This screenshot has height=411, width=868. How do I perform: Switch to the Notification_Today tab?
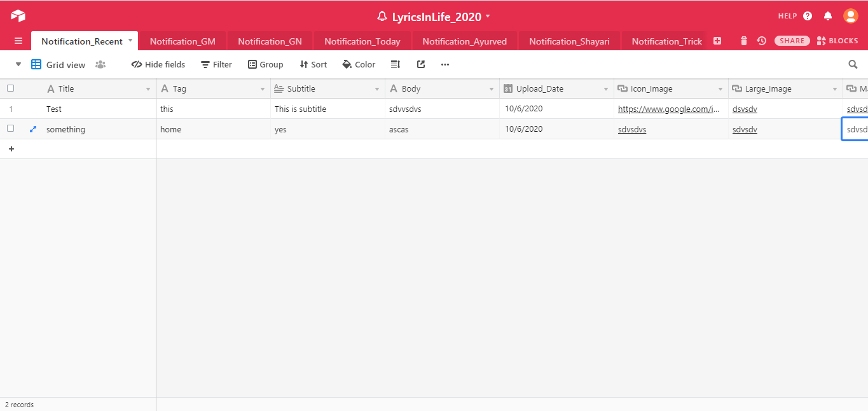(x=362, y=41)
